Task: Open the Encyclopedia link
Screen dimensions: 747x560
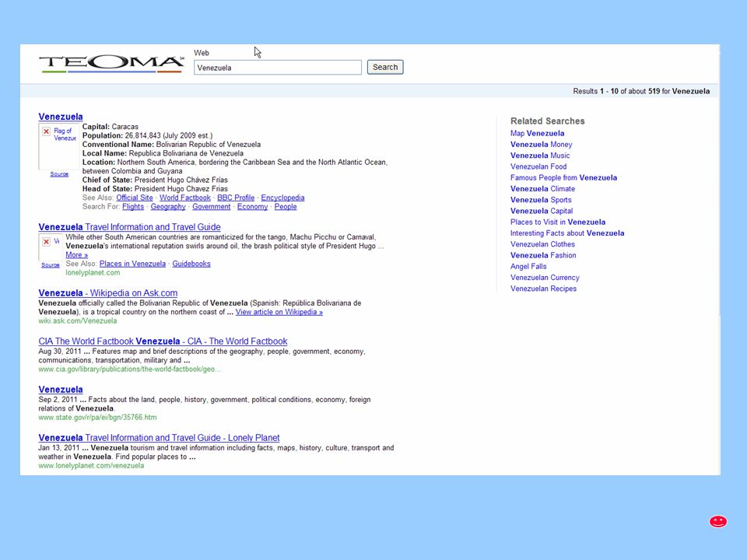Action: click(x=282, y=198)
